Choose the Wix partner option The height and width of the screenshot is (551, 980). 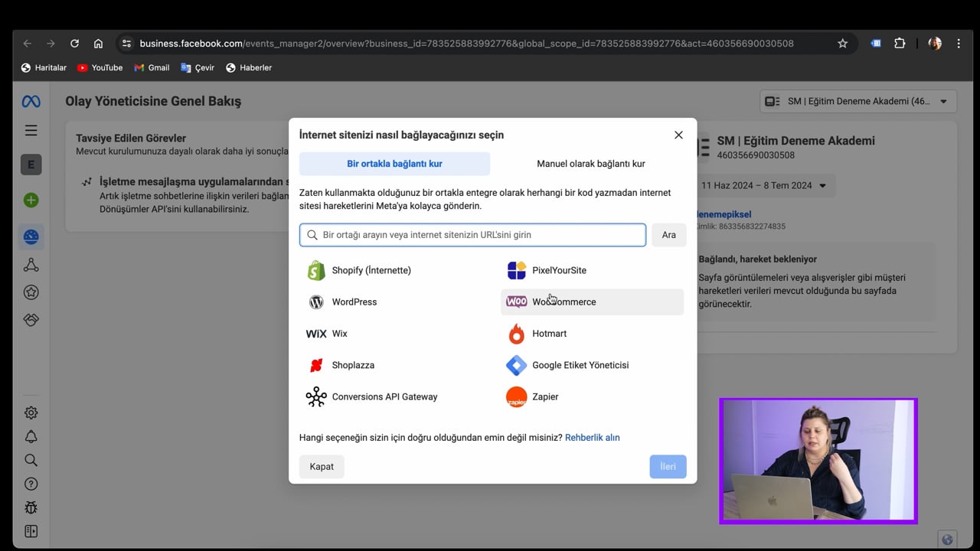(x=392, y=334)
